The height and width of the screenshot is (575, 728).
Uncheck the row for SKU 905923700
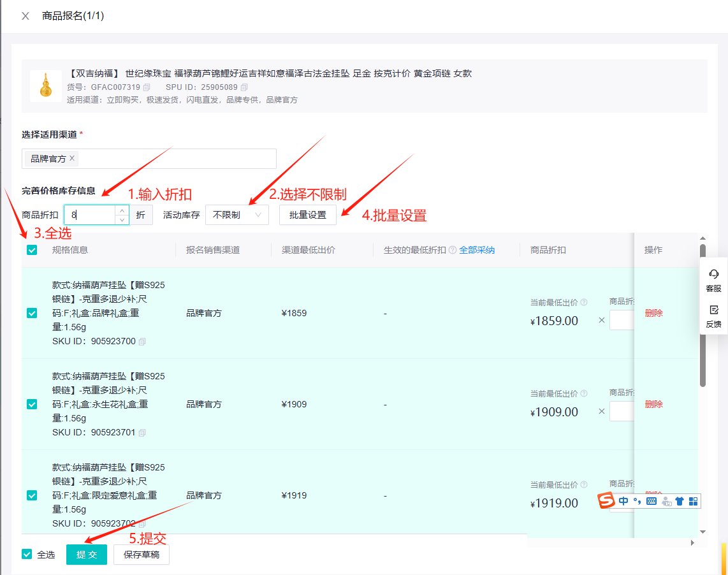32,313
